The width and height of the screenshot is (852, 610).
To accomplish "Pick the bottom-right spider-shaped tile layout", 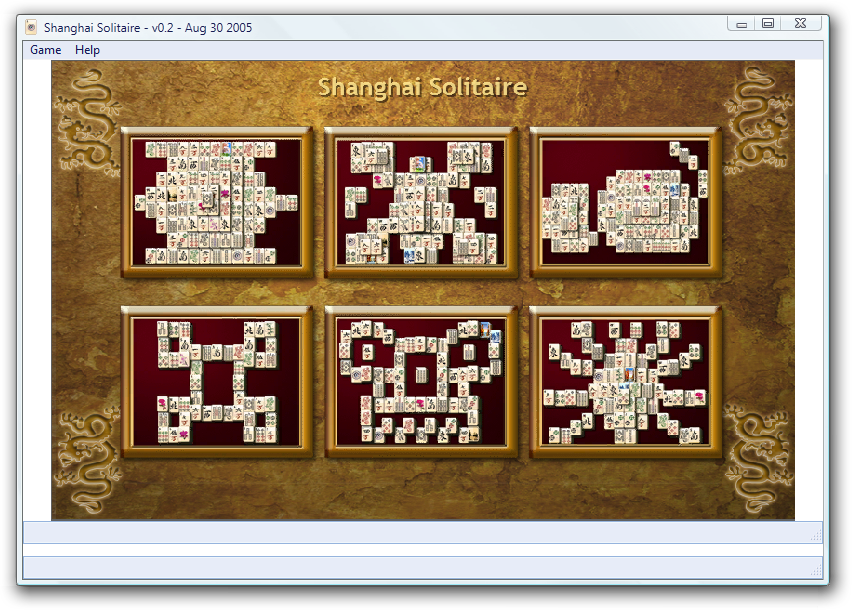I will 625,382.
